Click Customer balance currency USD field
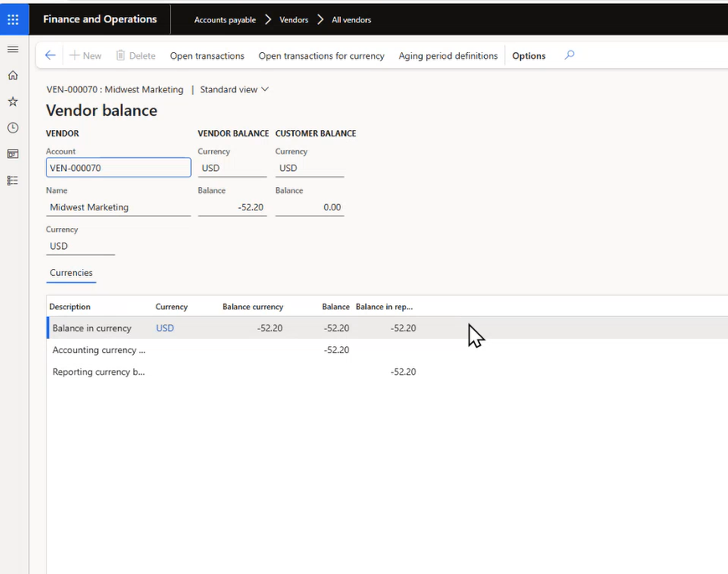The image size is (728, 574). (310, 168)
